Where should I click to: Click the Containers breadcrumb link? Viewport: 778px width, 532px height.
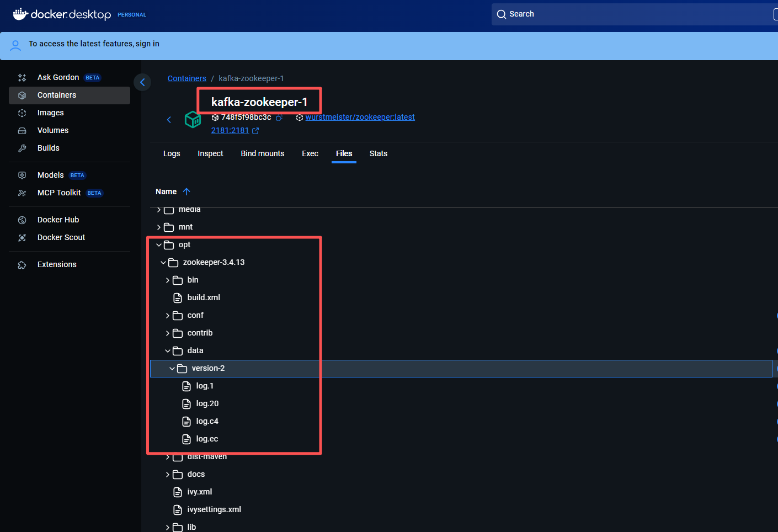(187, 78)
